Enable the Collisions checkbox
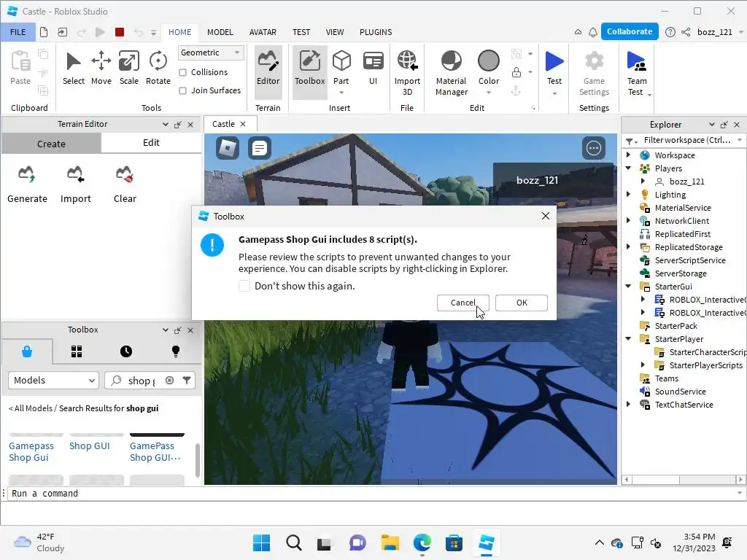The height and width of the screenshot is (560, 747). click(183, 72)
